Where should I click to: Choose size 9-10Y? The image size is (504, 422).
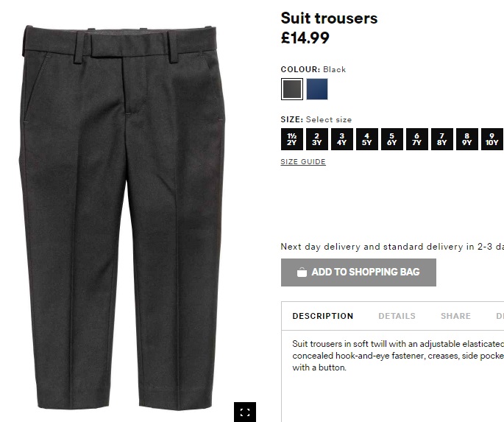(x=492, y=139)
